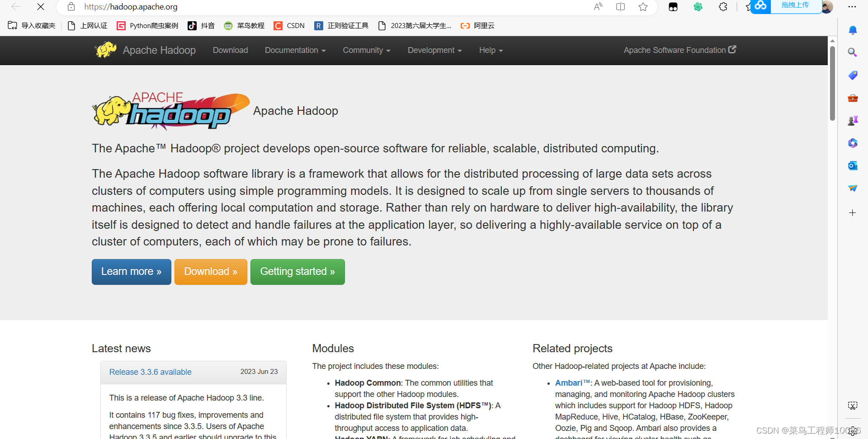The image size is (868, 439).
Task: Click the Hadoop elephant navbar logo
Action: tap(106, 50)
